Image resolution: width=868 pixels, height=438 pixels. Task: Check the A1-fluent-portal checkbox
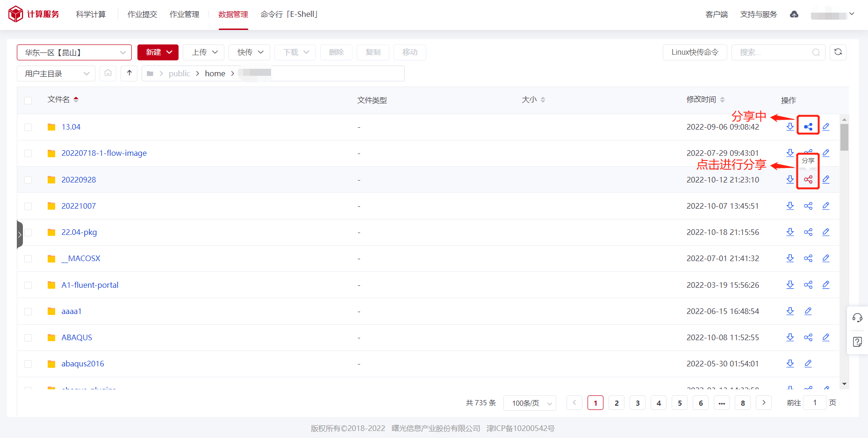(28, 285)
